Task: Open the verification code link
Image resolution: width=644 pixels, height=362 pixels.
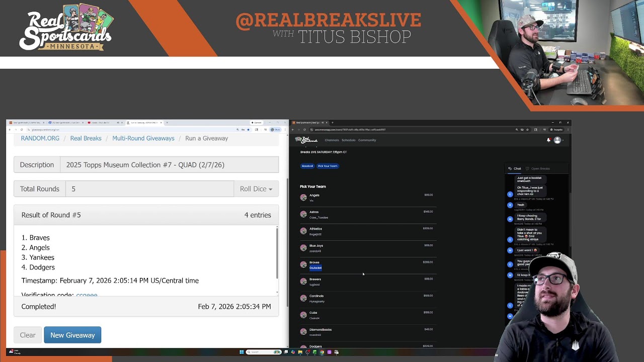Action: pos(87,295)
